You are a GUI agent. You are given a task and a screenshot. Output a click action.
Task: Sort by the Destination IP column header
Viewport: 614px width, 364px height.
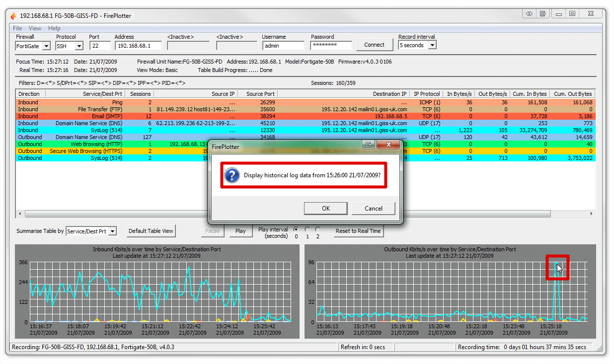pyautogui.click(x=343, y=94)
